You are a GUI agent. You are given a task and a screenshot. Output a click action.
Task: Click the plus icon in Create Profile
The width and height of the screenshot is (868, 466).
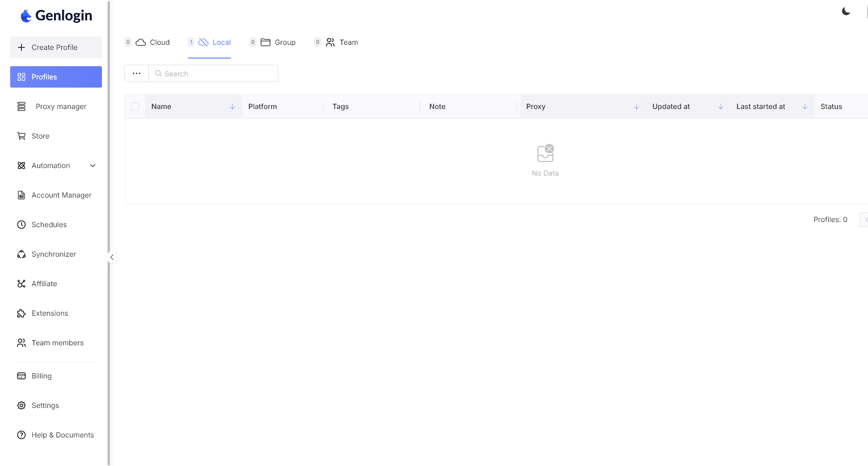[x=21, y=47]
